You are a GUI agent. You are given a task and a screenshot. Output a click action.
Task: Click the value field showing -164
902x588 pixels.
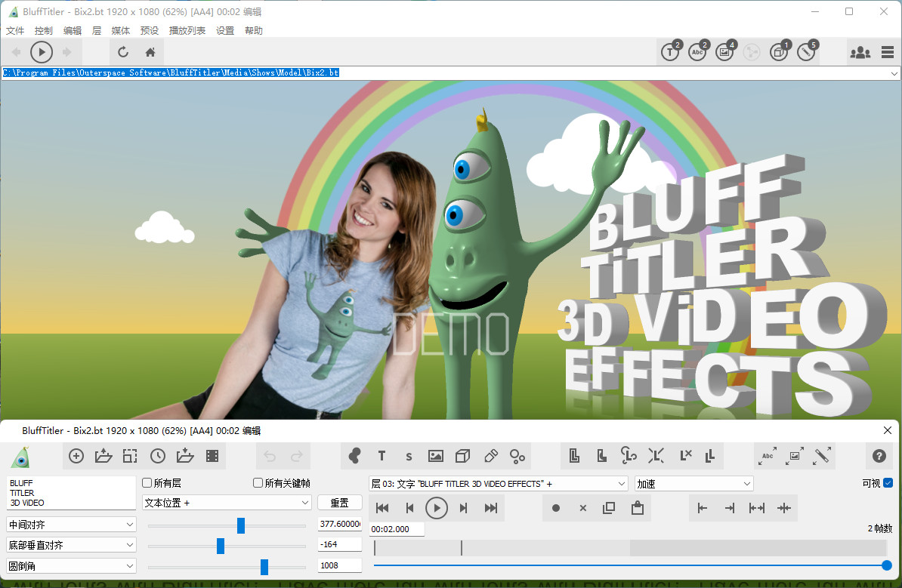click(x=339, y=544)
